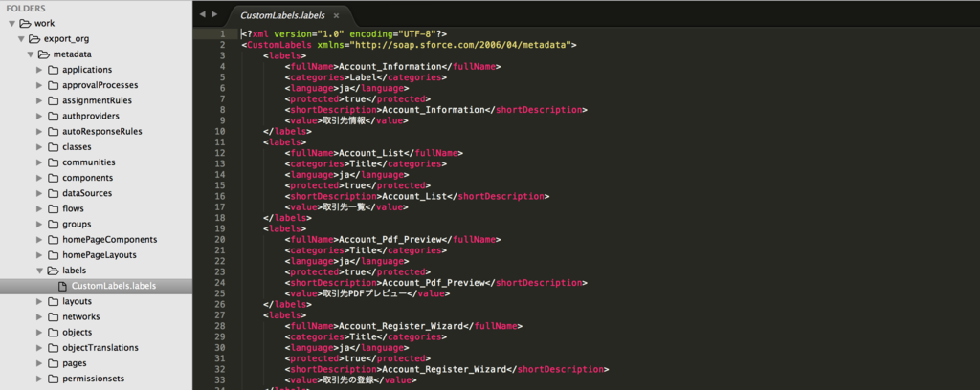Click value text 取引先PDFプレビュー

click(x=365, y=293)
